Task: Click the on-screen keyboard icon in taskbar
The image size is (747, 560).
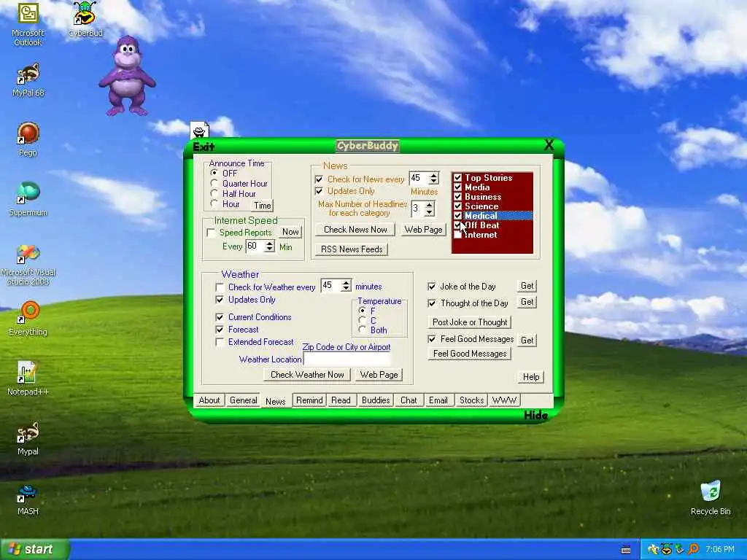Action: click(626, 550)
